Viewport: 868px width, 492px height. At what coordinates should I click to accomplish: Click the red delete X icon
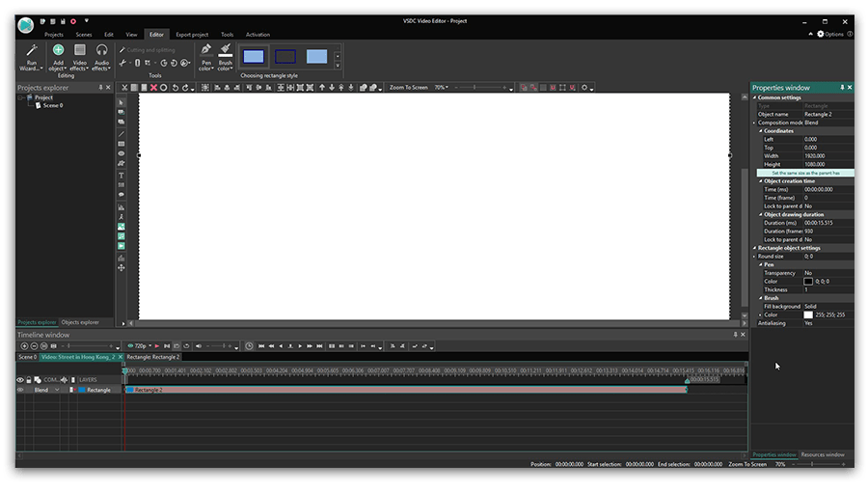154,88
